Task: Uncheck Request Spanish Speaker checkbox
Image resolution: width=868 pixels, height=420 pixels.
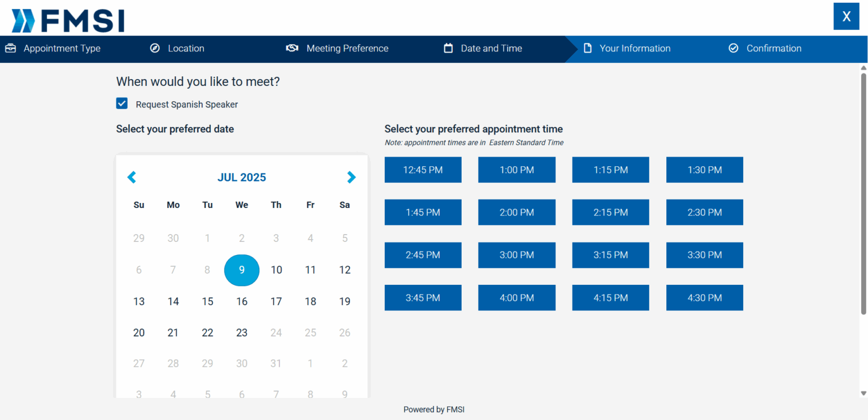Action: pyautogui.click(x=122, y=103)
